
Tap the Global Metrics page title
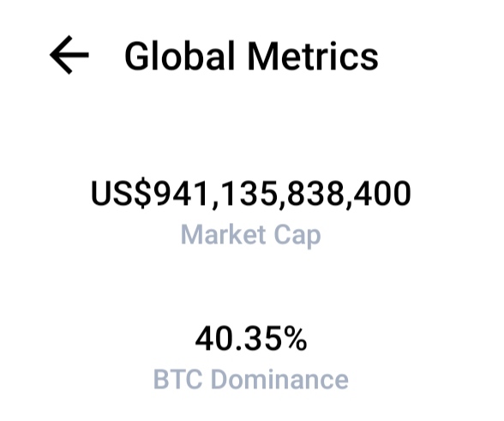pyautogui.click(x=251, y=57)
